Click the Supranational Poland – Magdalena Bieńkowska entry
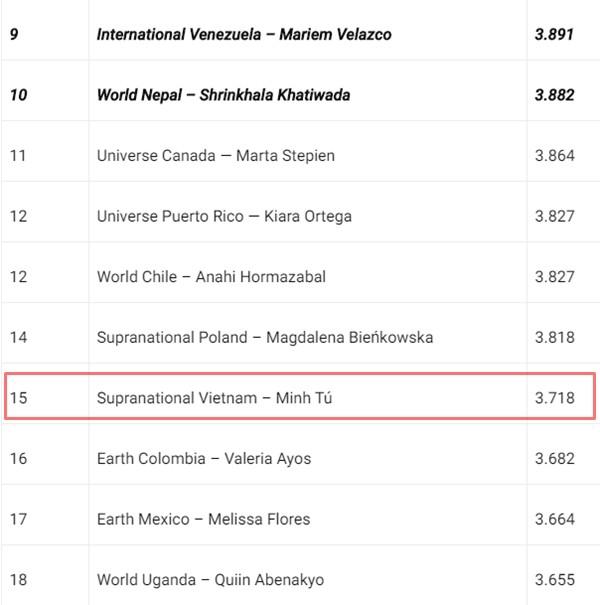Screen dimensions: 600x605 [x=265, y=337]
